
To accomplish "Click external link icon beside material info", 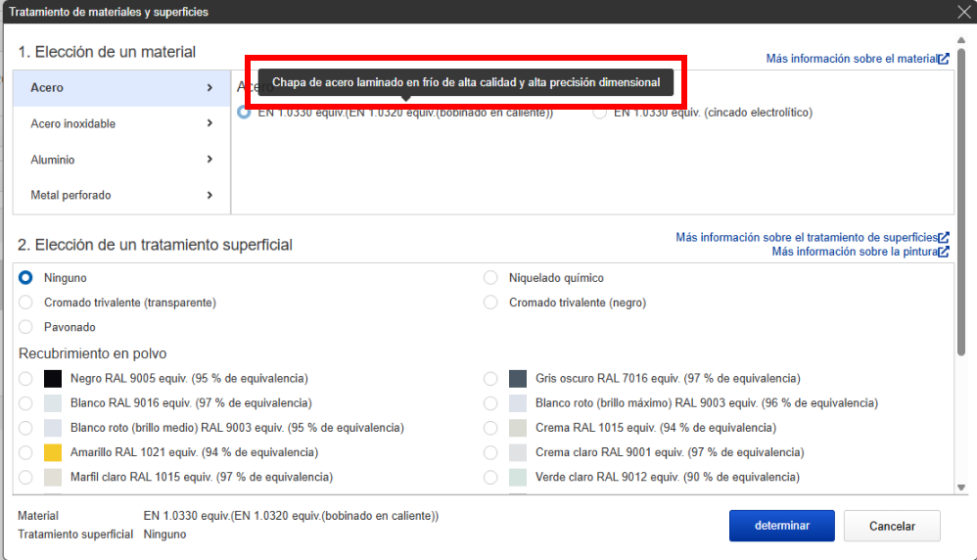I will [944, 59].
